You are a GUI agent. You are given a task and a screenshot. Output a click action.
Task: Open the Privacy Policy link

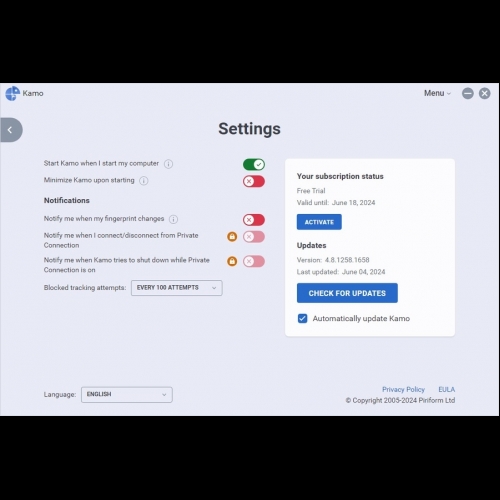click(x=403, y=389)
